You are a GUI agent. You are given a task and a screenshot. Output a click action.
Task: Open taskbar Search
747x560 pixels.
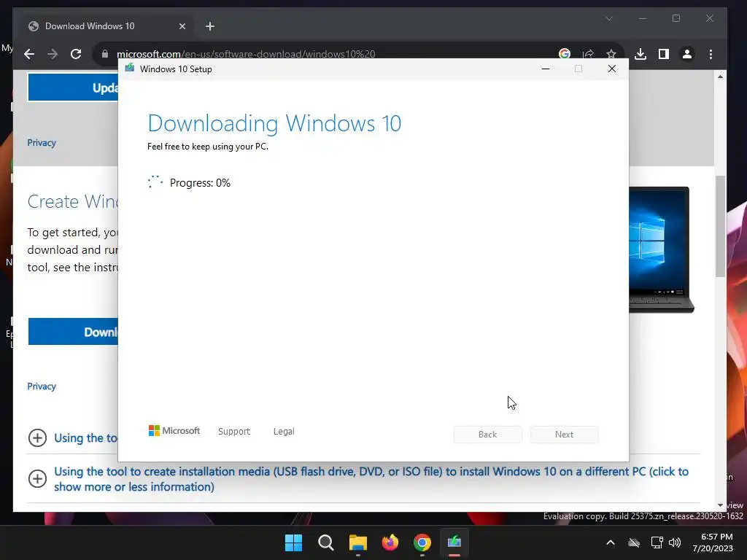click(x=326, y=542)
